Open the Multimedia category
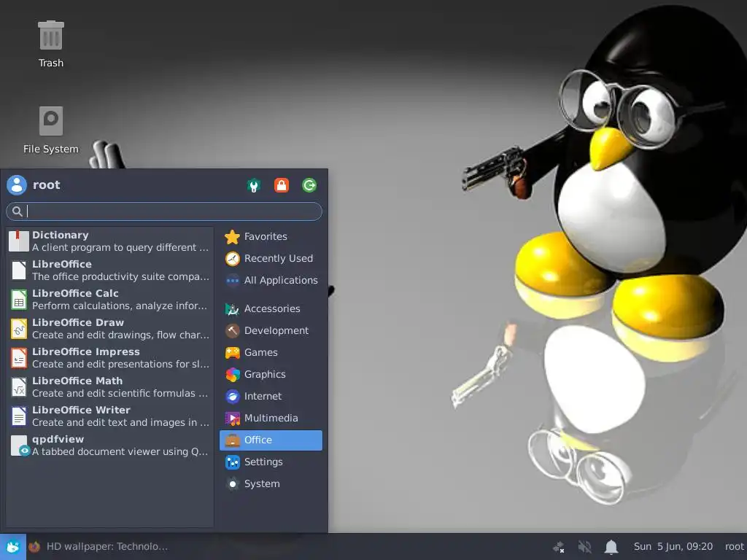Image resolution: width=747 pixels, height=560 pixels. [271, 419]
